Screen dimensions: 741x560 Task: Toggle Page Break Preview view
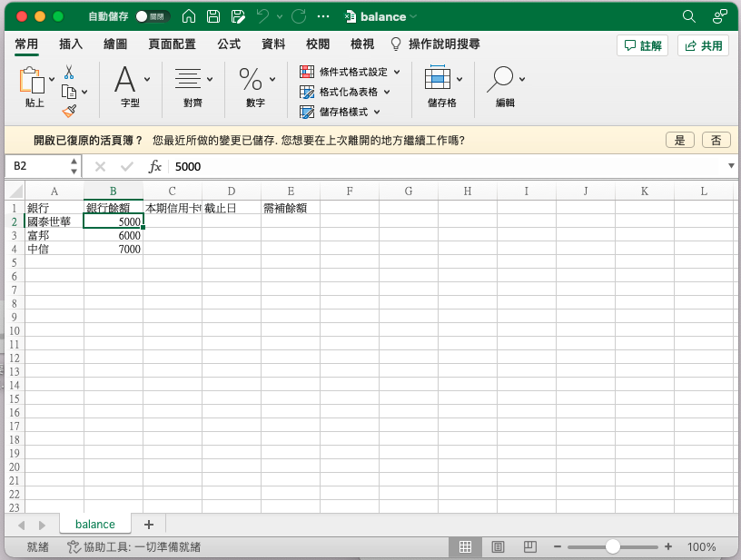point(530,547)
